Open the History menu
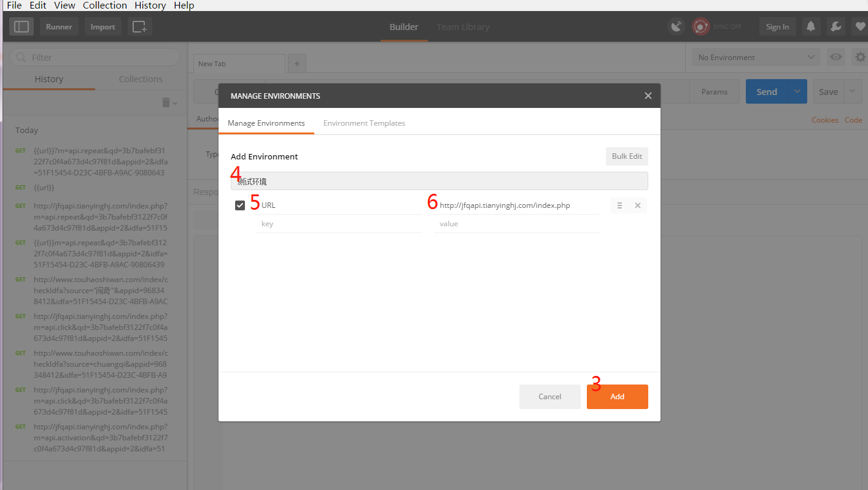 150,6
